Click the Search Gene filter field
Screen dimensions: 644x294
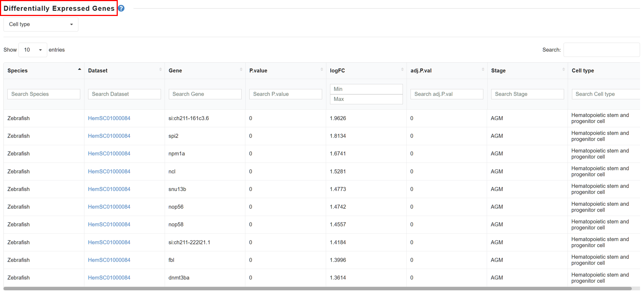(x=205, y=94)
